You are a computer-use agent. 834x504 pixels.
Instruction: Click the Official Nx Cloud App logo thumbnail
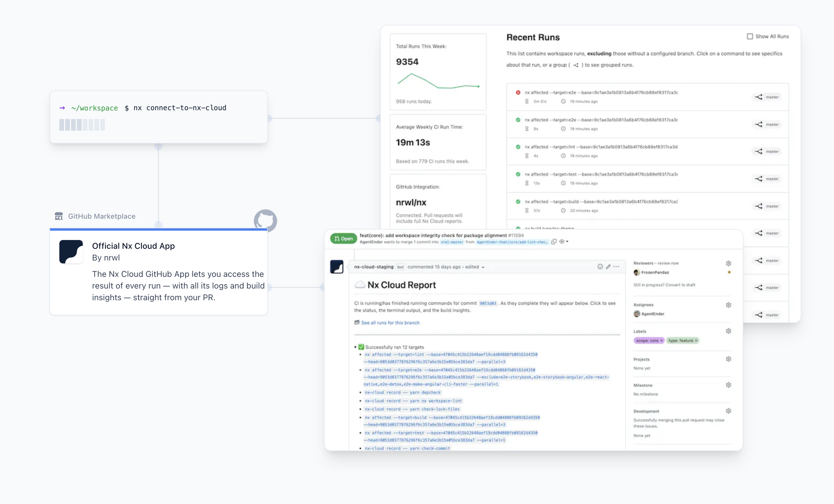[71, 252]
